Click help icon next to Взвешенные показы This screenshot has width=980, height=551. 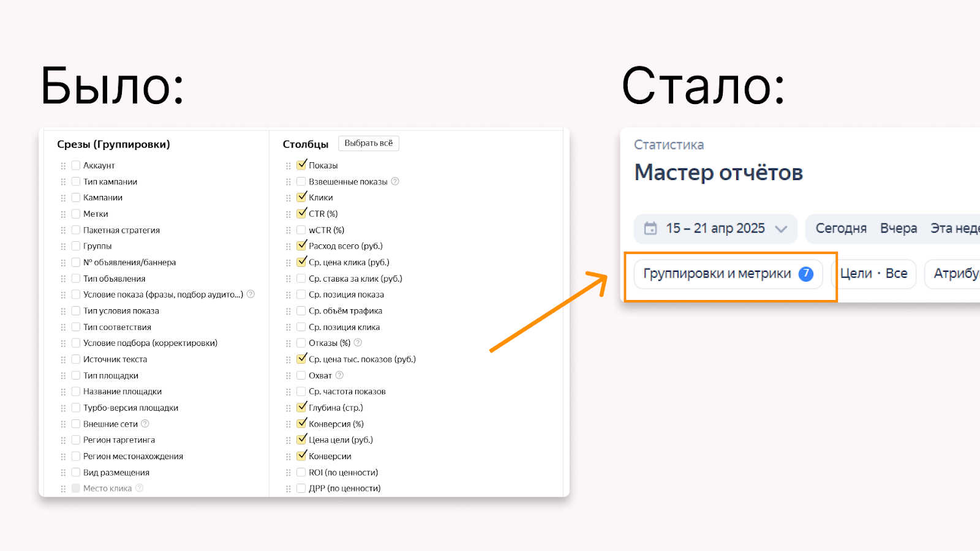click(x=395, y=181)
